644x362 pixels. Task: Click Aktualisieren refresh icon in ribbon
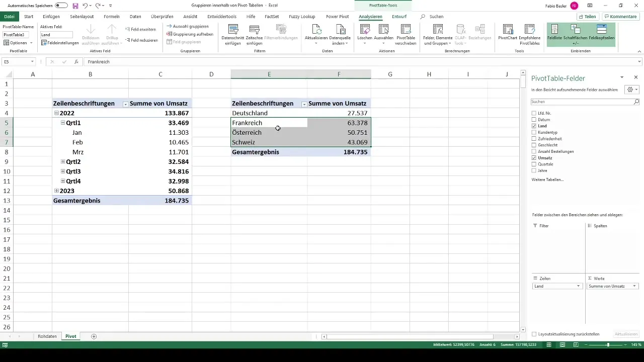coord(316,35)
